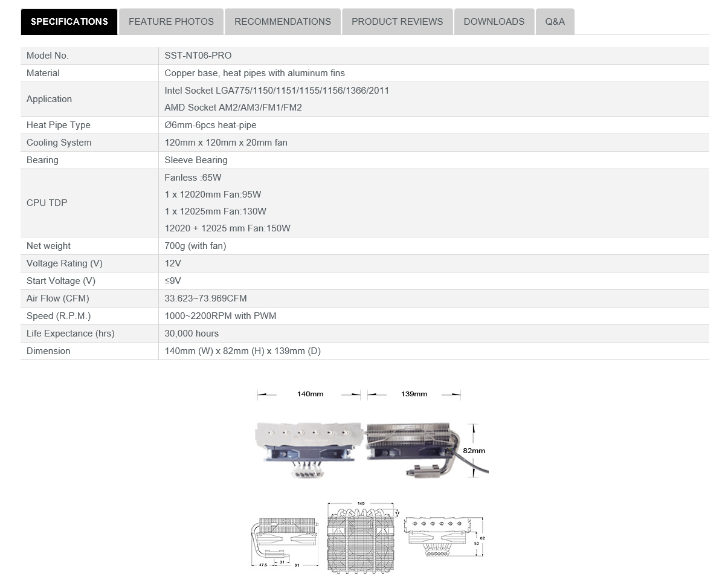728x583 pixels.
Task: Click the Cooling System label
Action: click(x=59, y=143)
